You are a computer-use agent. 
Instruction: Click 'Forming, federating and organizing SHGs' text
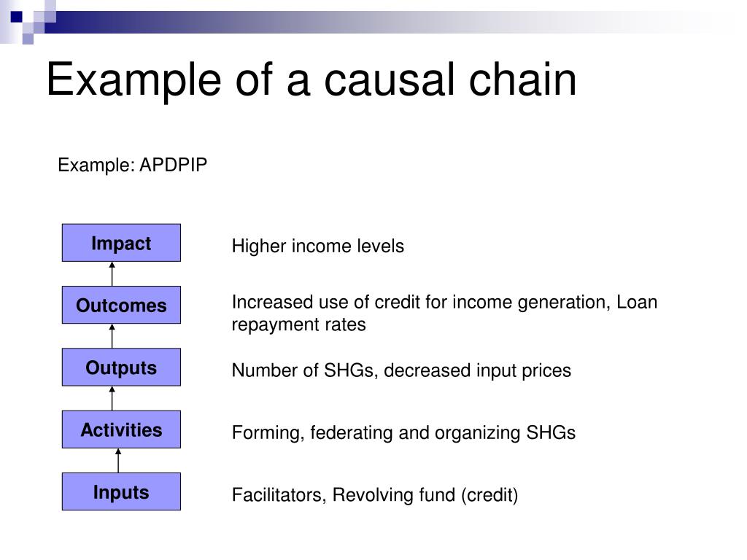pos(403,433)
